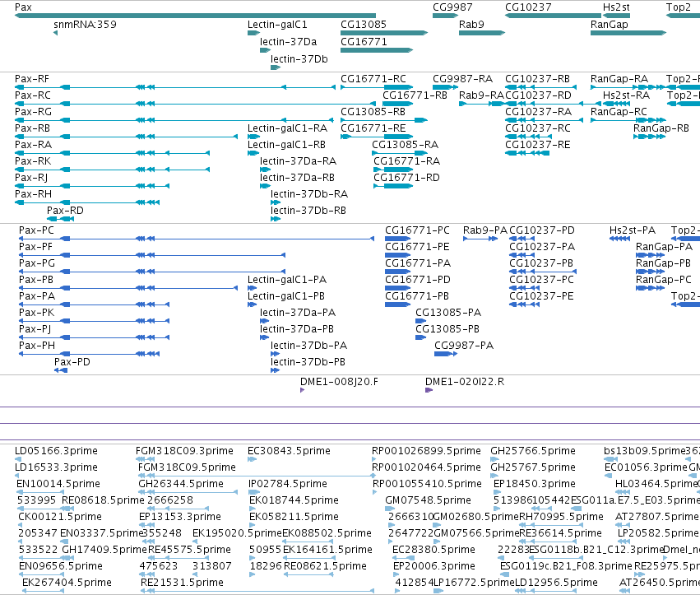Select the CG10237-PD protein label
Screen dimensions: 700x595
coord(542,230)
